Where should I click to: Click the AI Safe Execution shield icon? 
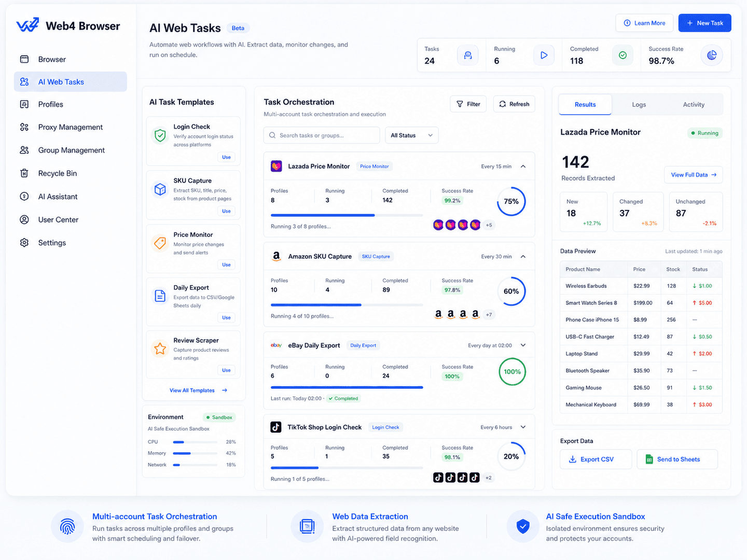point(523,527)
